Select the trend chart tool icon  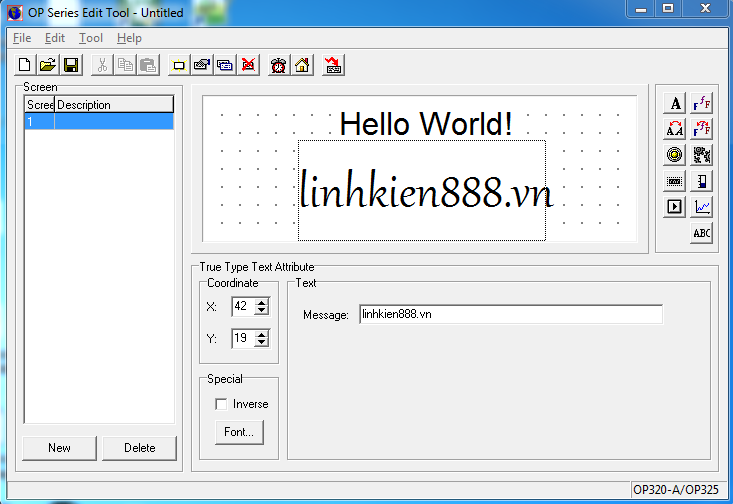click(x=702, y=207)
